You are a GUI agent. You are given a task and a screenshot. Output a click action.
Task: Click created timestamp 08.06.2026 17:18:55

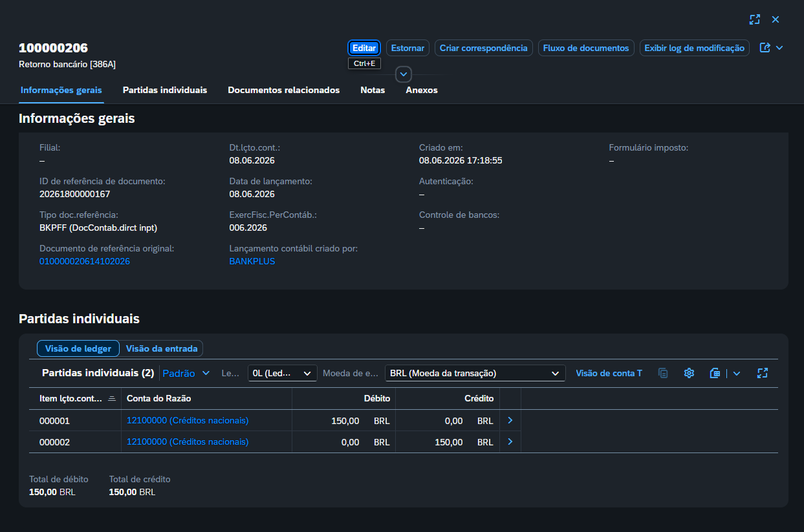click(461, 160)
